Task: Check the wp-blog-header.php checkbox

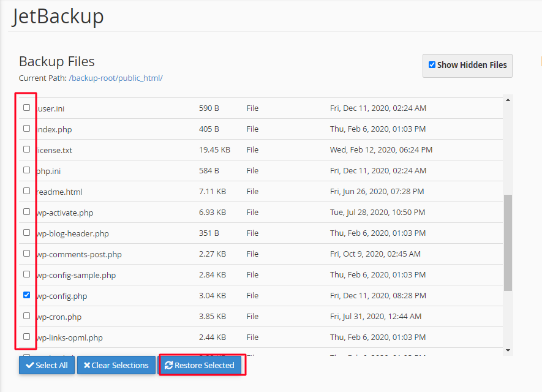Action: pos(26,232)
